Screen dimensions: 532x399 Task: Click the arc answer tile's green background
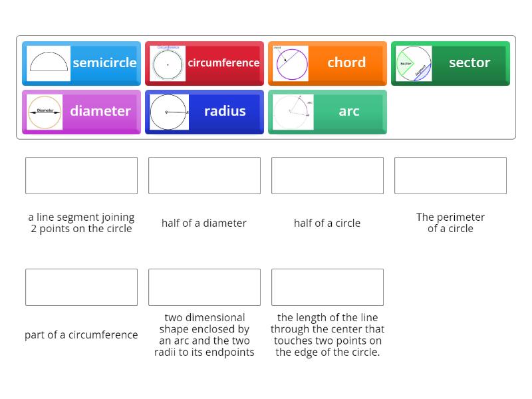click(349, 111)
